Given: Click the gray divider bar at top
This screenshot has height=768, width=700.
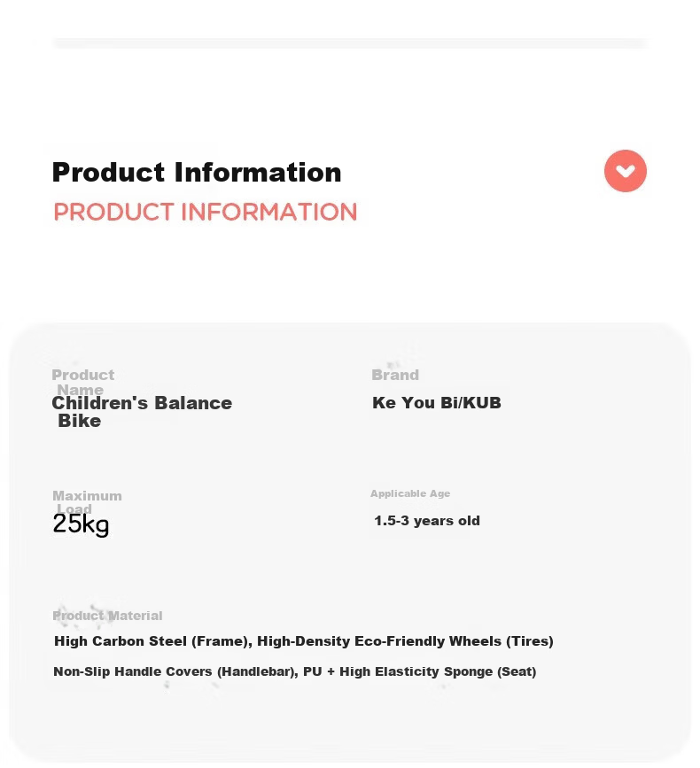Looking at the screenshot, I should [x=350, y=43].
